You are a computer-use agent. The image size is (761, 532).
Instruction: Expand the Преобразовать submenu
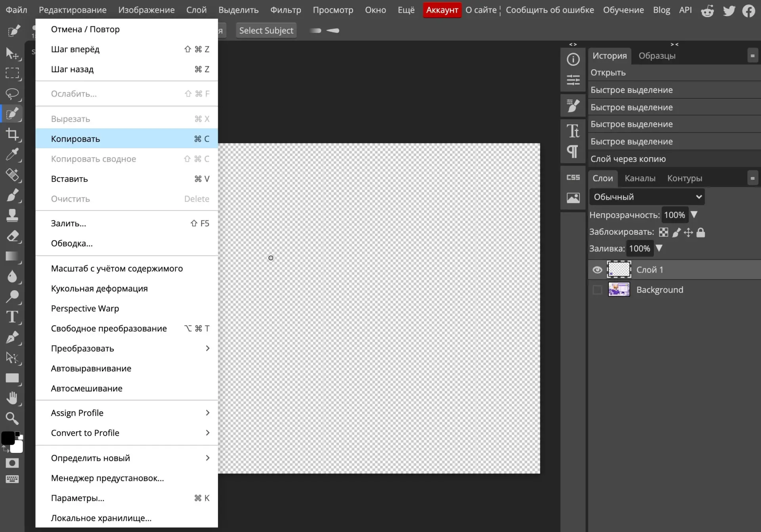tap(126, 348)
